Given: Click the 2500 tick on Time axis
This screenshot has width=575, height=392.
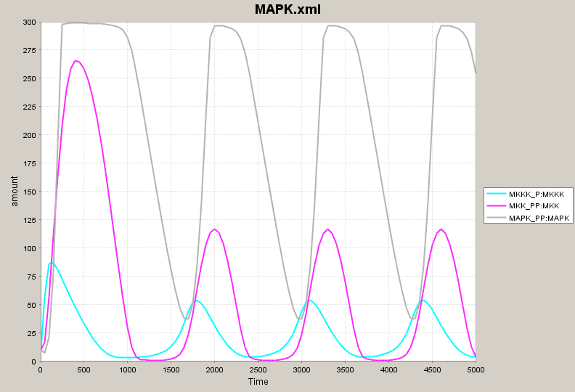Looking at the screenshot, I should click(x=258, y=369).
